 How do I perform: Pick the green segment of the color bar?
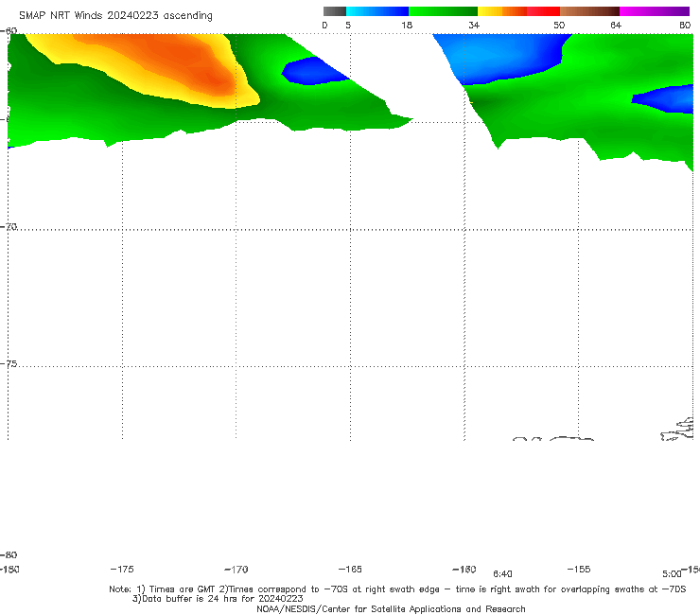[443, 11]
